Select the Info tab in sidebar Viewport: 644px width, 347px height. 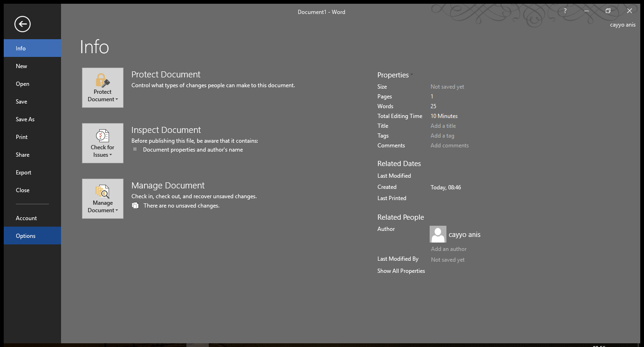(x=32, y=48)
